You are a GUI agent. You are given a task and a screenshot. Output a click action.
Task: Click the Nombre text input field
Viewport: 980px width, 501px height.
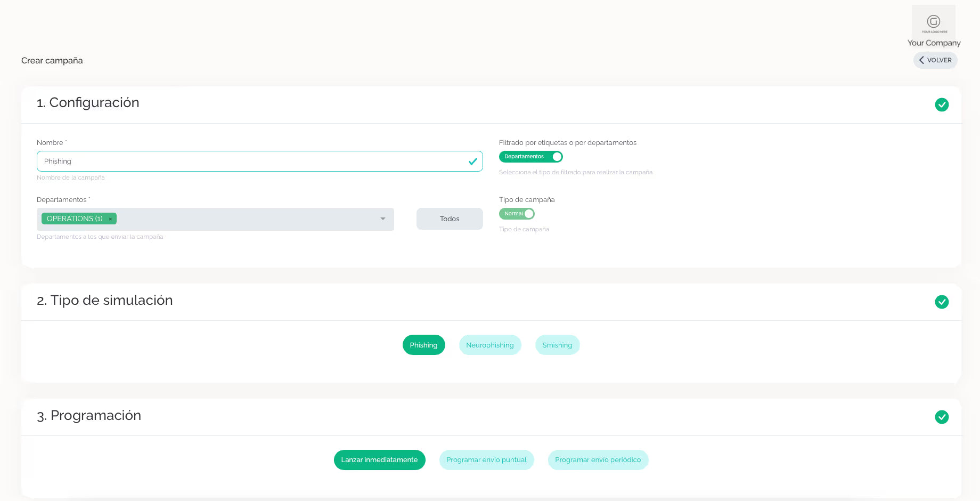(x=250, y=161)
